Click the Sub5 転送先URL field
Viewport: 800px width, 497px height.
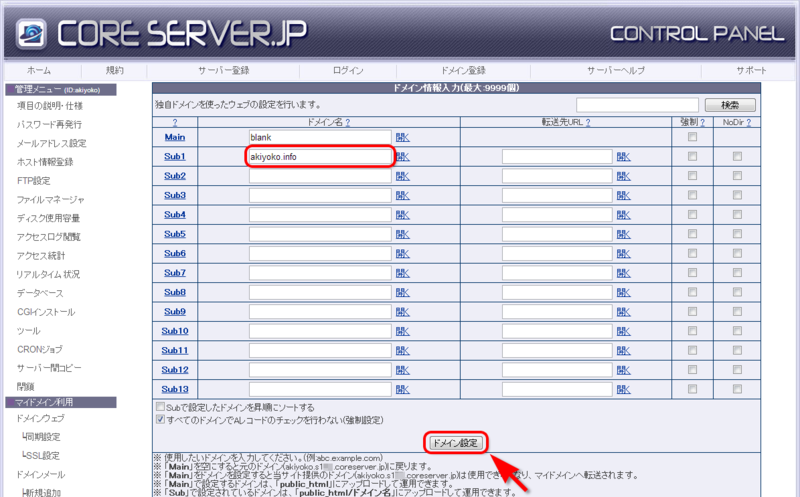pyautogui.click(x=557, y=234)
